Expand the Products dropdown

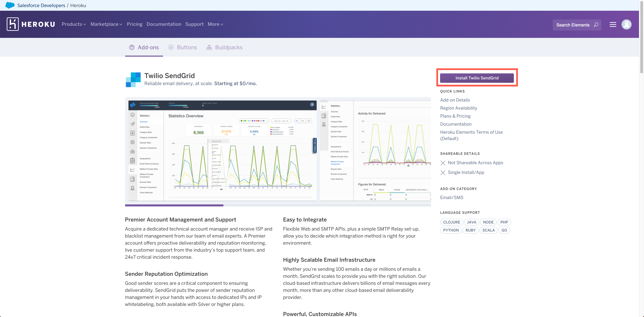click(74, 24)
